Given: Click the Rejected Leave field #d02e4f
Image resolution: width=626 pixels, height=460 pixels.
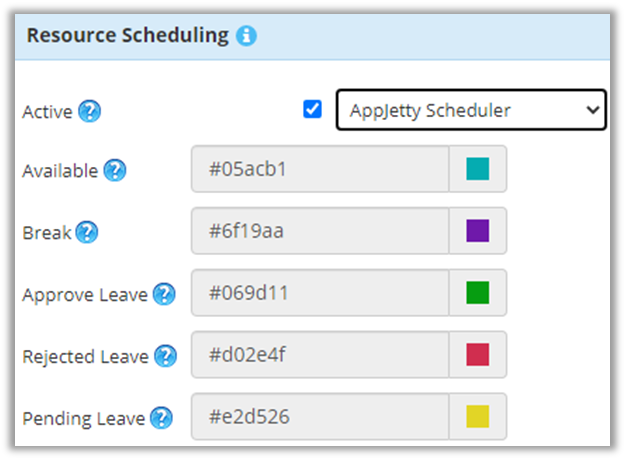Looking at the screenshot, I should click(x=320, y=355).
